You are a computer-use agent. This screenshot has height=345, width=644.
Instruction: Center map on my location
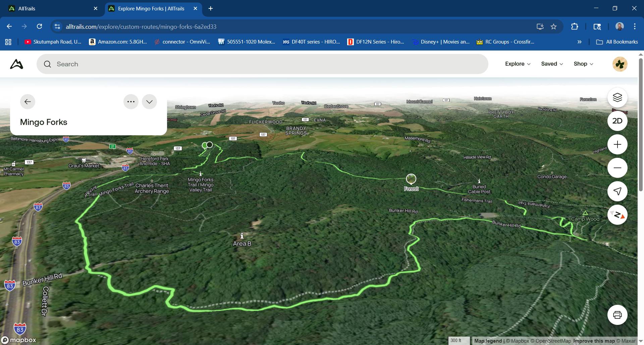(617, 191)
